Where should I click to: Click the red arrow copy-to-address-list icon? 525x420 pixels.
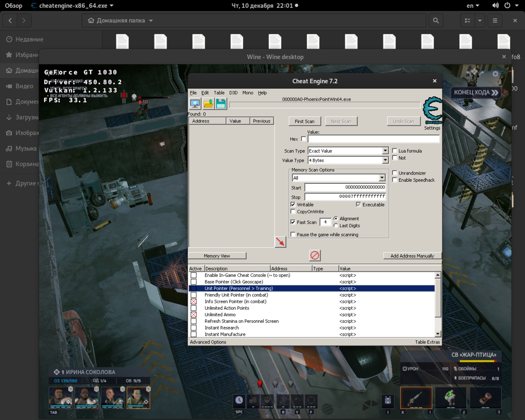pyautogui.click(x=280, y=241)
